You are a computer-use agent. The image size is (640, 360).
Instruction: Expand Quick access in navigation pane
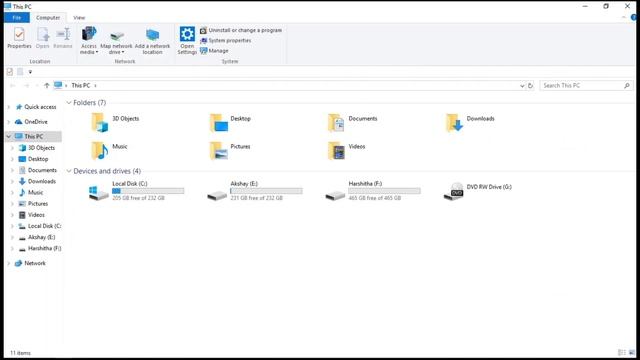9,107
